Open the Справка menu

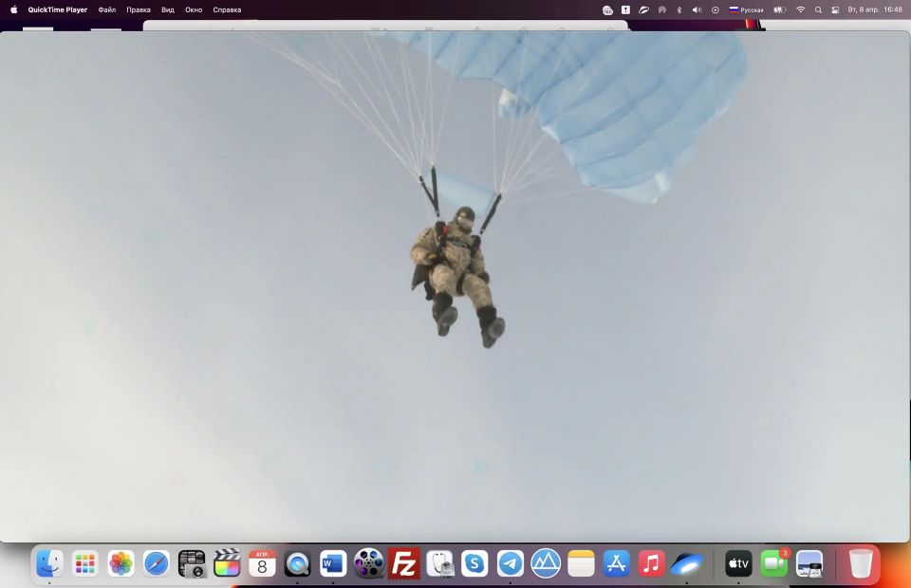[x=227, y=9]
